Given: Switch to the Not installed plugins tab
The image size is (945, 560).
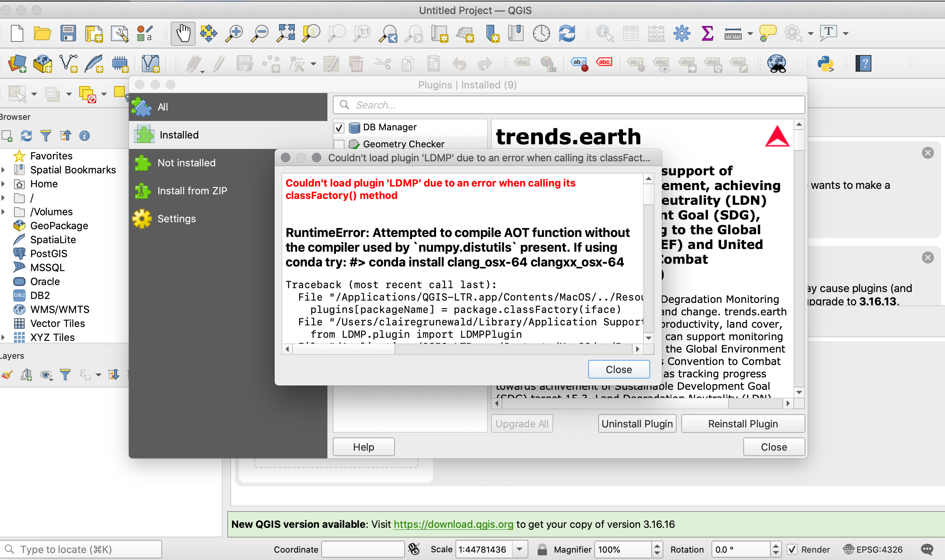Looking at the screenshot, I should tap(186, 162).
